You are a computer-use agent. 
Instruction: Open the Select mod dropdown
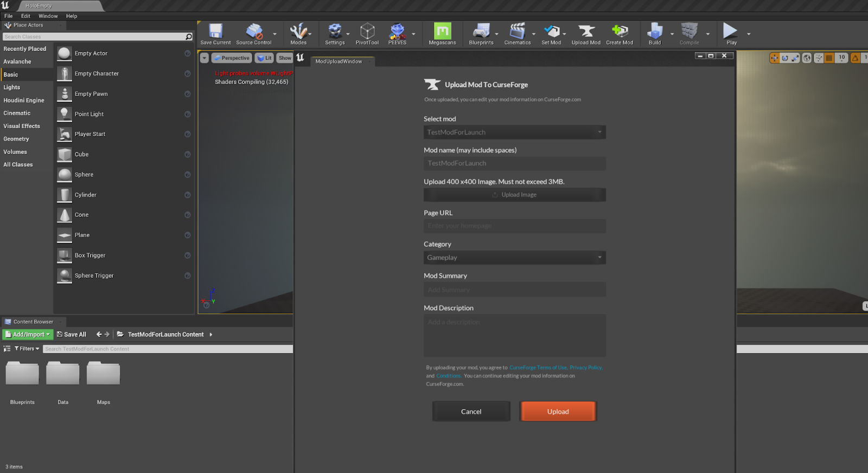[x=514, y=132]
